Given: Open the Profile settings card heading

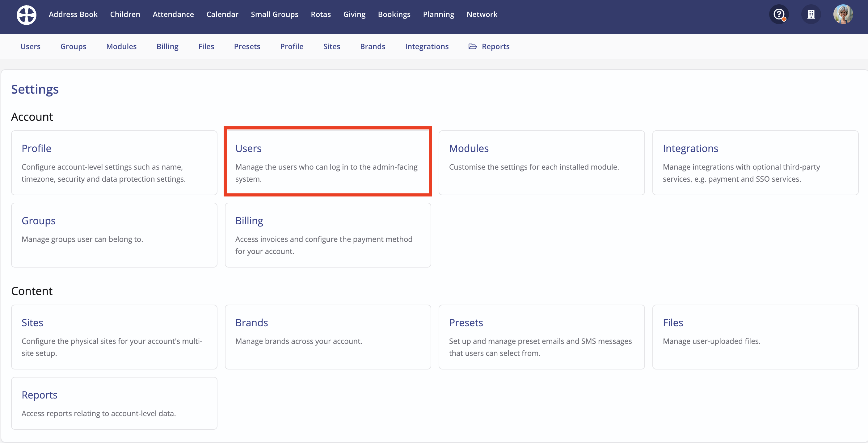Looking at the screenshot, I should click(36, 148).
